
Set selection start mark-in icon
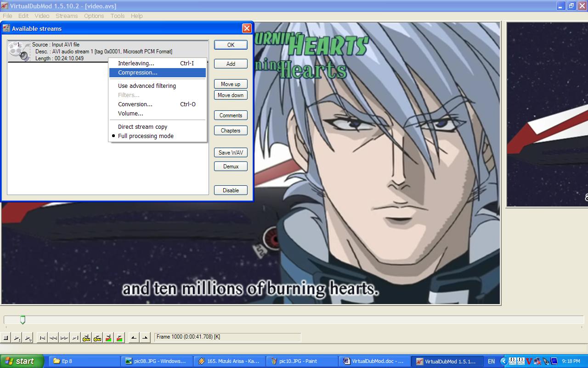pyautogui.click(x=134, y=338)
